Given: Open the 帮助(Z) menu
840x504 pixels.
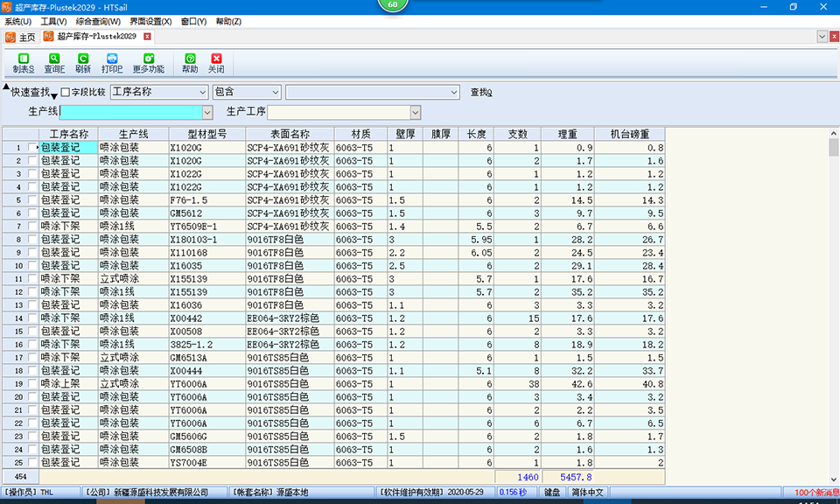Looking at the screenshot, I should point(228,21).
